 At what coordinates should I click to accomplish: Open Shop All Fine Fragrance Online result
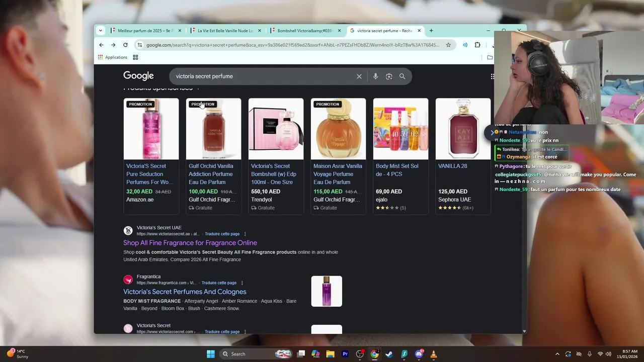pyautogui.click(x=190, y=243)
